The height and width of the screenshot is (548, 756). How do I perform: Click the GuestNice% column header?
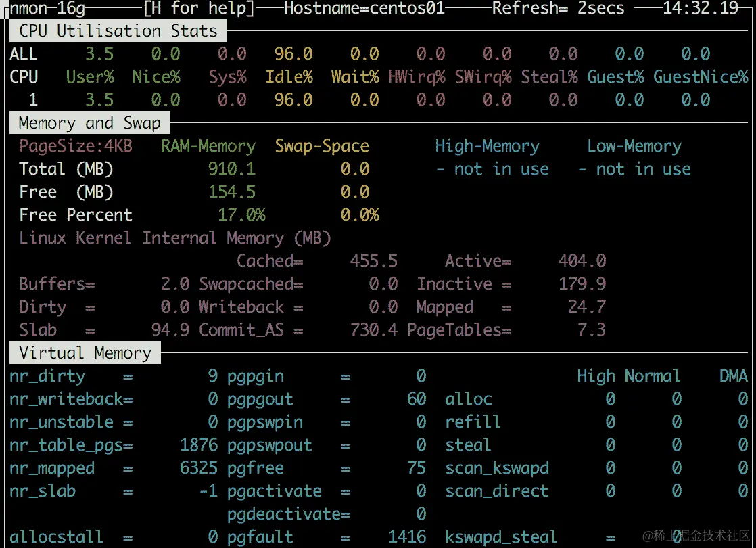701,76
